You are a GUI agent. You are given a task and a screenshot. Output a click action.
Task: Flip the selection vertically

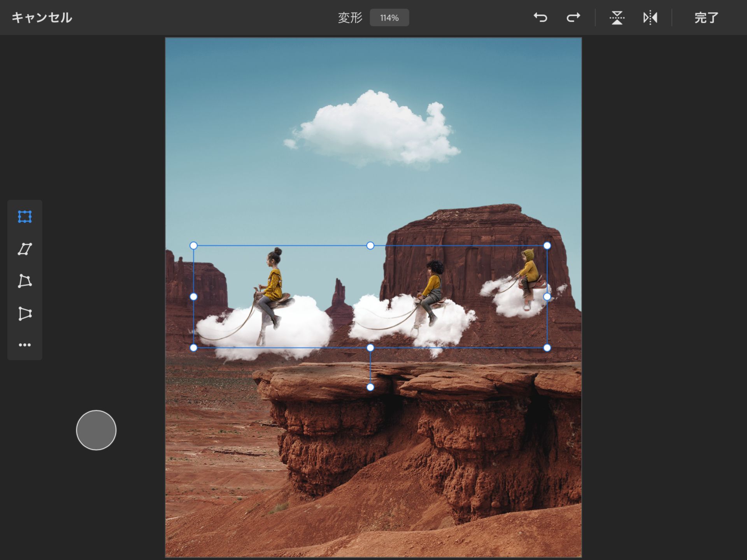(617, 17)
